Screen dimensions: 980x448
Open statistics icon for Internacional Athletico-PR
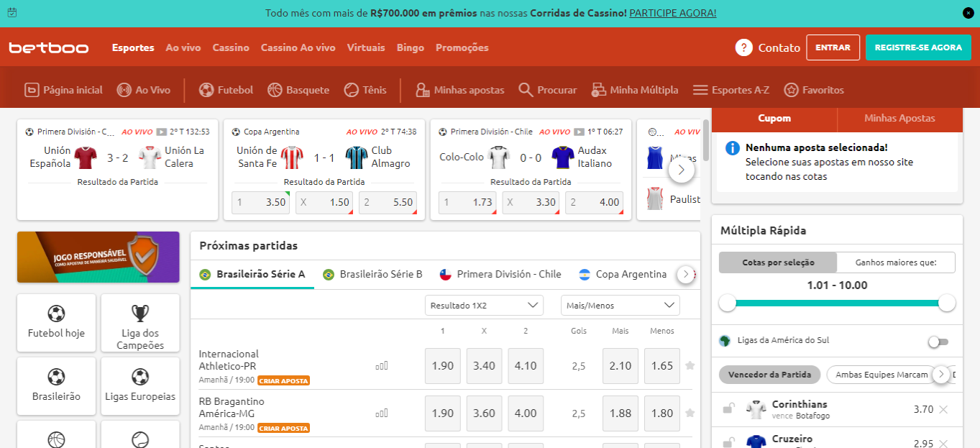coord(382,366)
